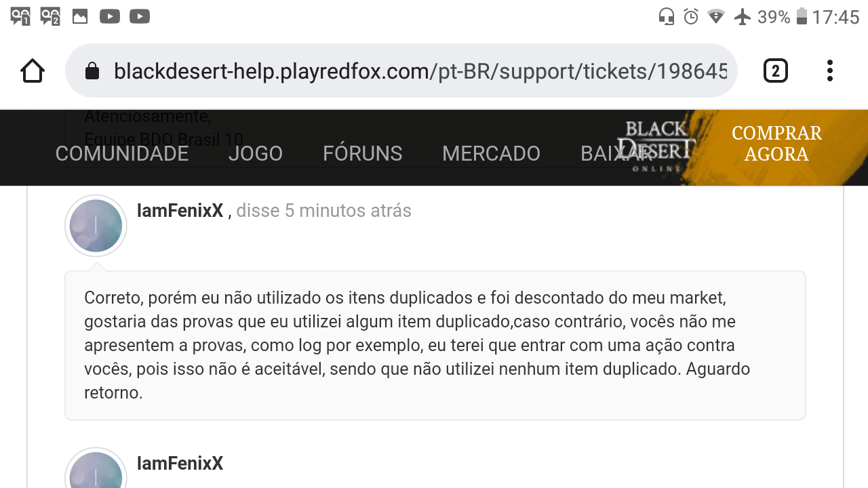The width and height of the screenshot is (868, 488).
Task: Tap the battery indicator icon
Action: [x=802, y=16]
